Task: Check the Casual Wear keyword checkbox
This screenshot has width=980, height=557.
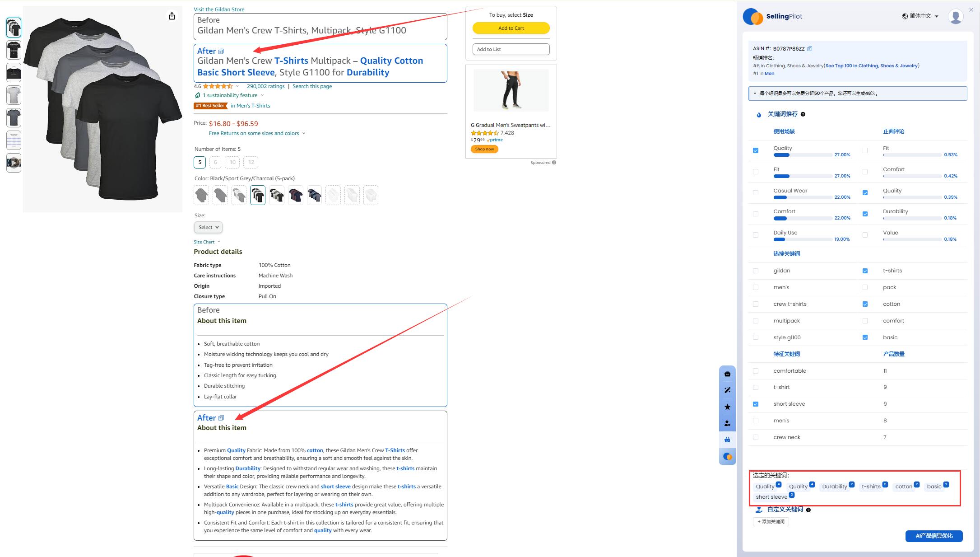Action: point(756,193)
